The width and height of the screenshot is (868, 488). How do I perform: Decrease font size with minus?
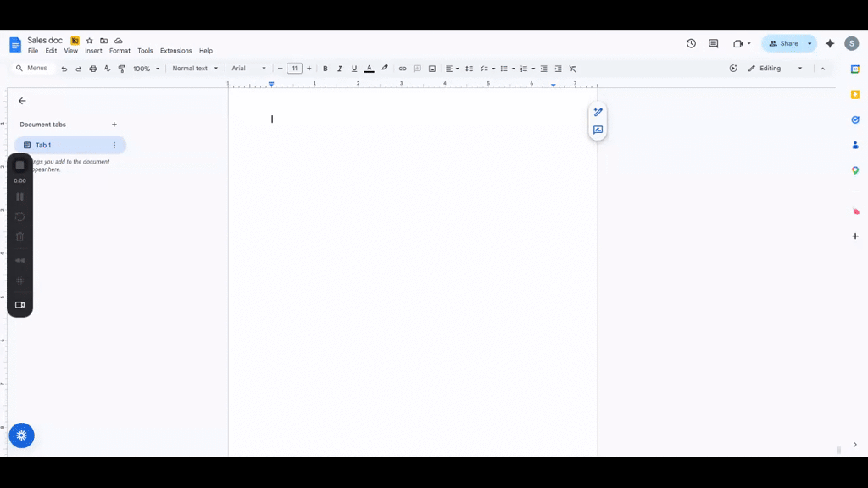pos(280,69)
